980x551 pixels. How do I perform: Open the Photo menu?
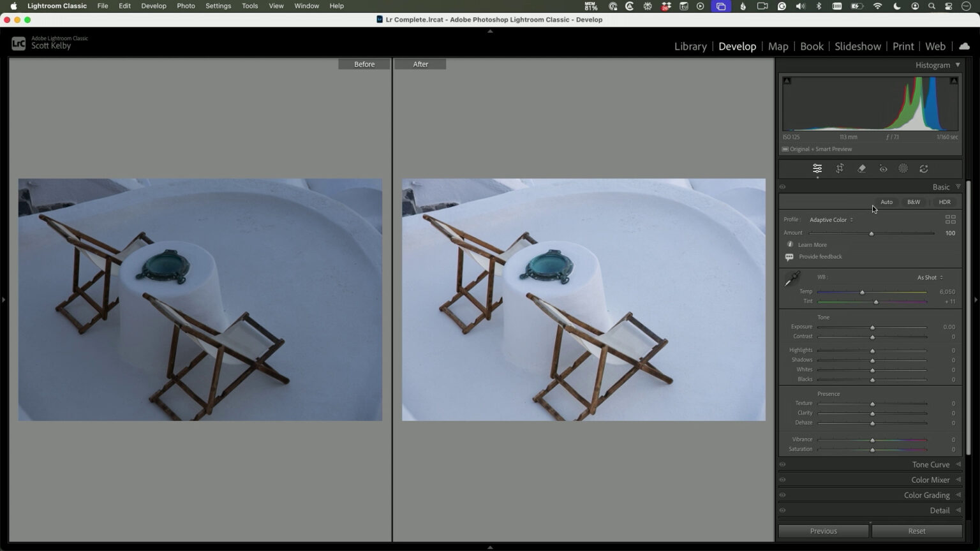click(186, 6)
